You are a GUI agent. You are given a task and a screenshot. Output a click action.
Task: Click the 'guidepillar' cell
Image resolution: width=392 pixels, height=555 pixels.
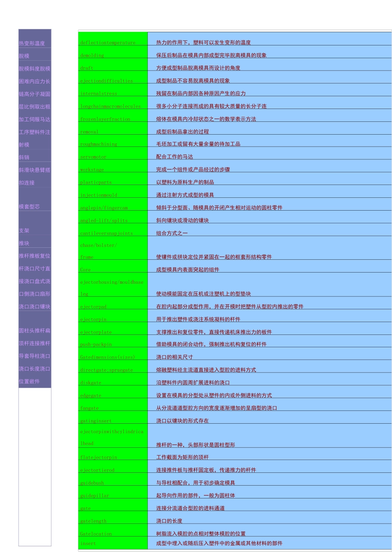tap(113, 492)
